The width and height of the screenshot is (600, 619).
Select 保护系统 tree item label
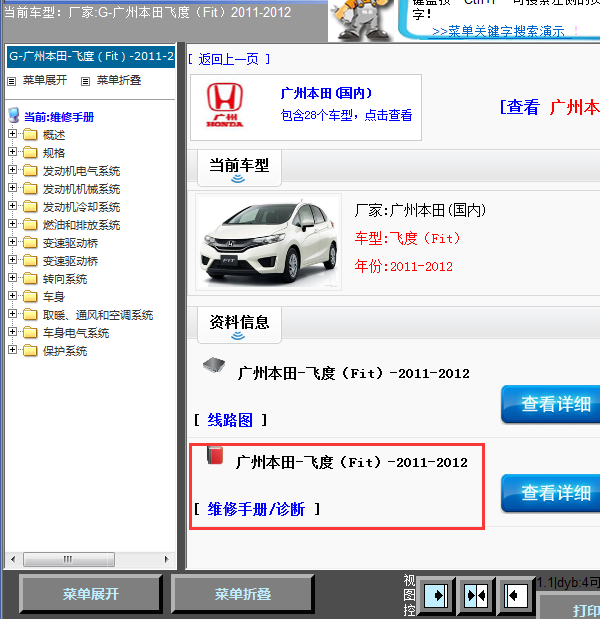(65, 351)
